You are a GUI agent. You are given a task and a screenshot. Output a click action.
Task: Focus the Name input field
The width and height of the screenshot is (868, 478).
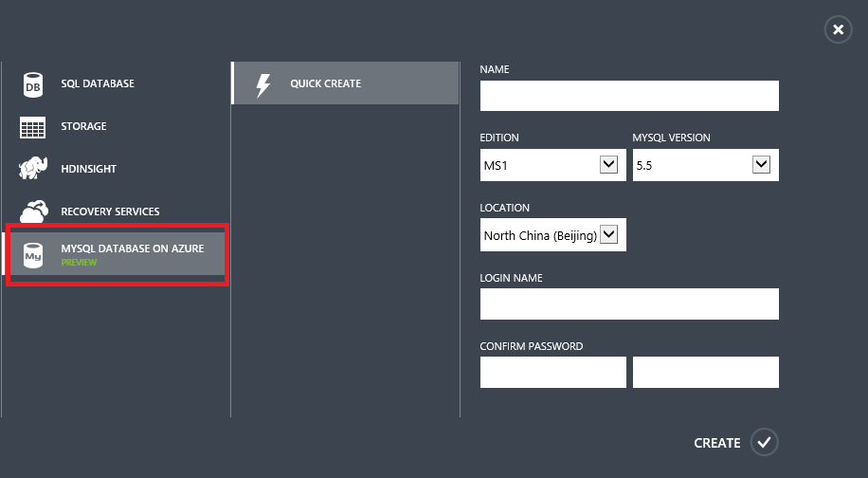[x=629, y=96]
